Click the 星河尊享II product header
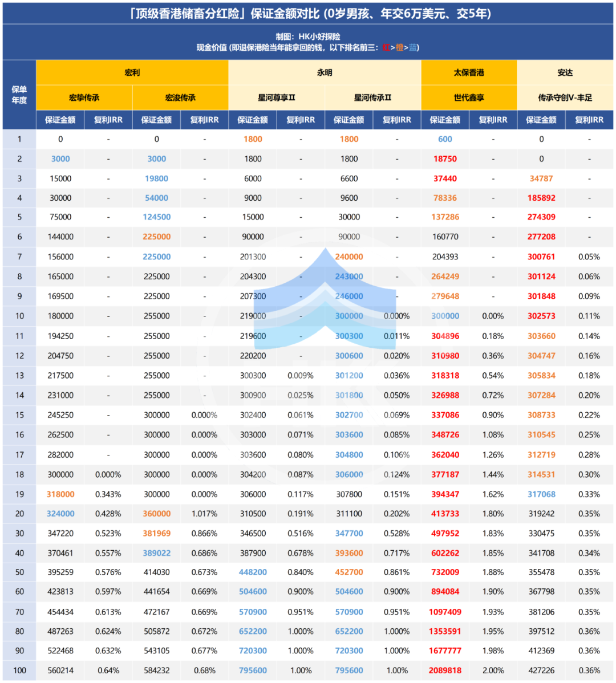This screenshot has width=616, height=683. (x=277, y=97)
